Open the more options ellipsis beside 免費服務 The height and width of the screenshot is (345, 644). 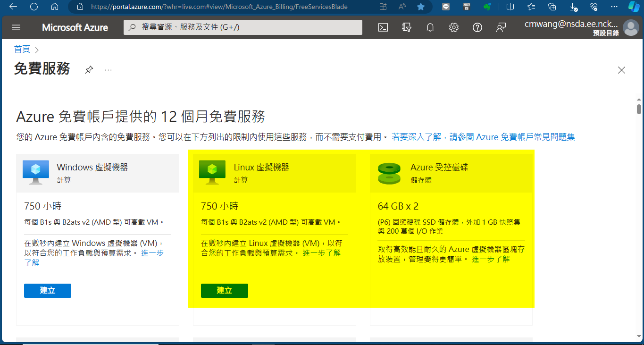point(109,70)
